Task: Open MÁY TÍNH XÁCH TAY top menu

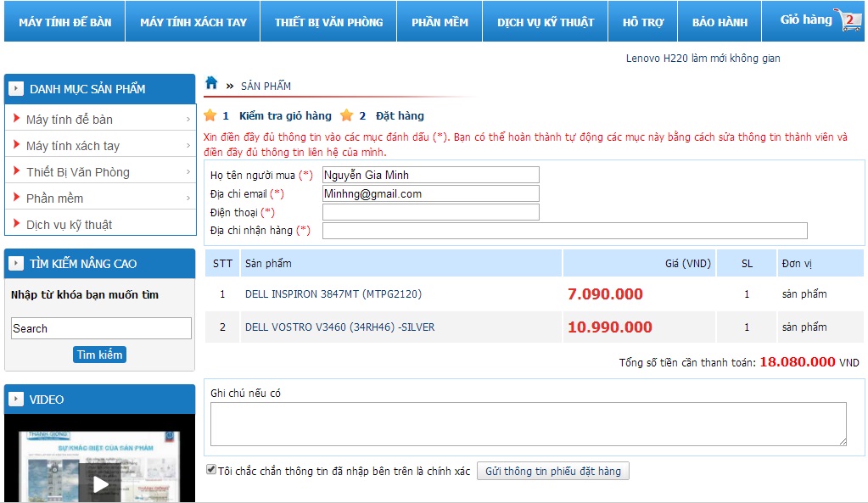Action: (x=193, y=21)
